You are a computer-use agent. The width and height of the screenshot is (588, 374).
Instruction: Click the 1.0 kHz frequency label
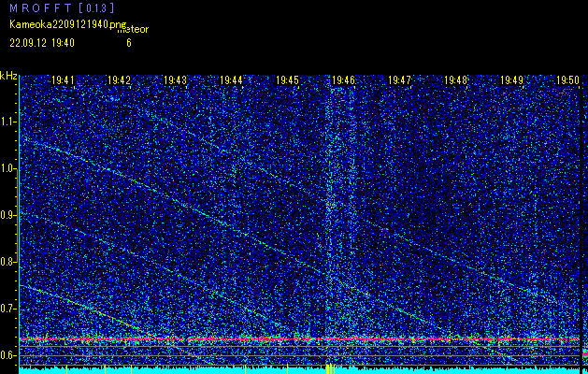[x=8, y=168]
